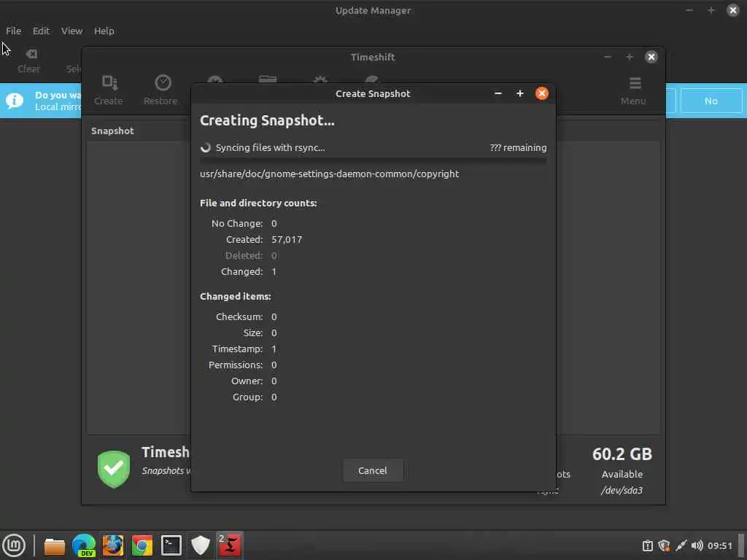747x560 pixels.
Task: Close the Timeshift window
Action: point(651,57)
